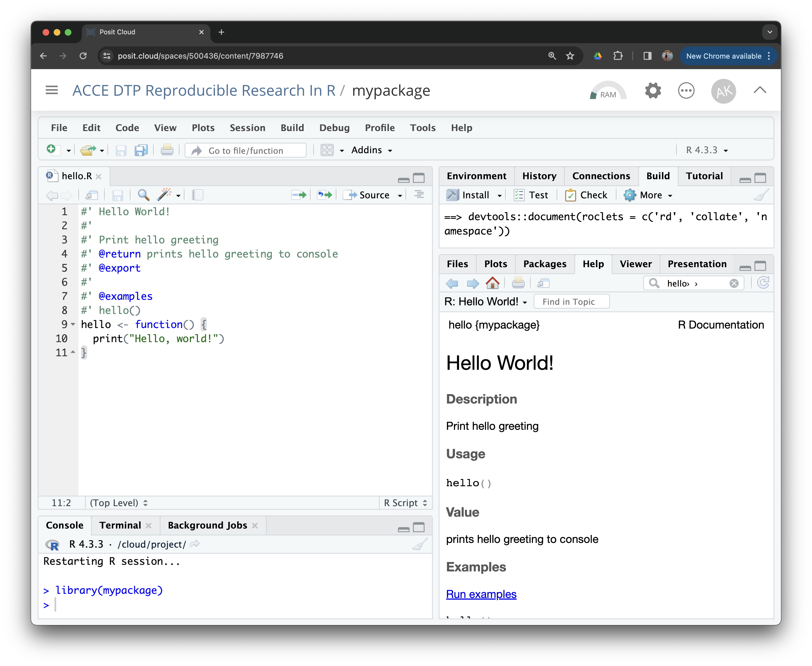Click the Run examples link
This screenshot has height=666, width=812.
tap(481, 594)
